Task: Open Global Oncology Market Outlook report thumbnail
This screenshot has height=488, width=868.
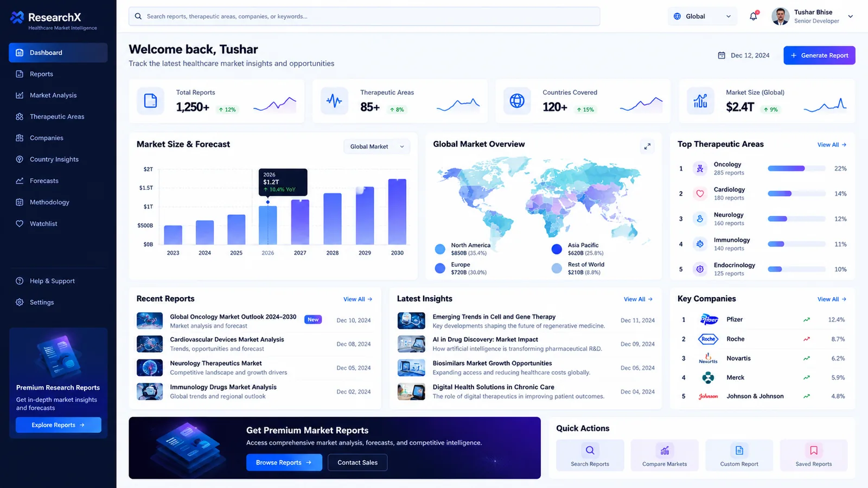Action: 150,320
